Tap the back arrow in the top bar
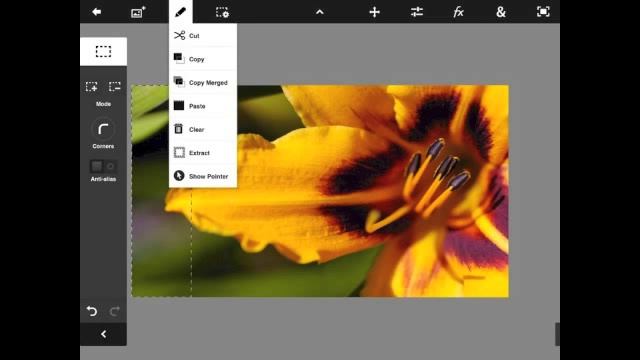This screenshot has width=640, height=360. [x=97, y=12]
